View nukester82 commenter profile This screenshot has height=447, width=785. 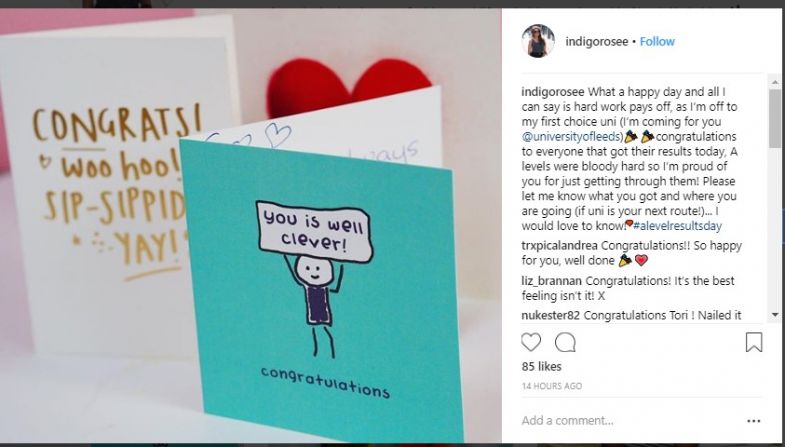(551, 315)
